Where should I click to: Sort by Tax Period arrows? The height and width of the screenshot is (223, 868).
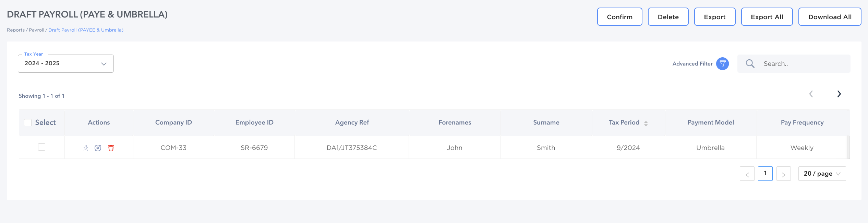coord(646,124)
